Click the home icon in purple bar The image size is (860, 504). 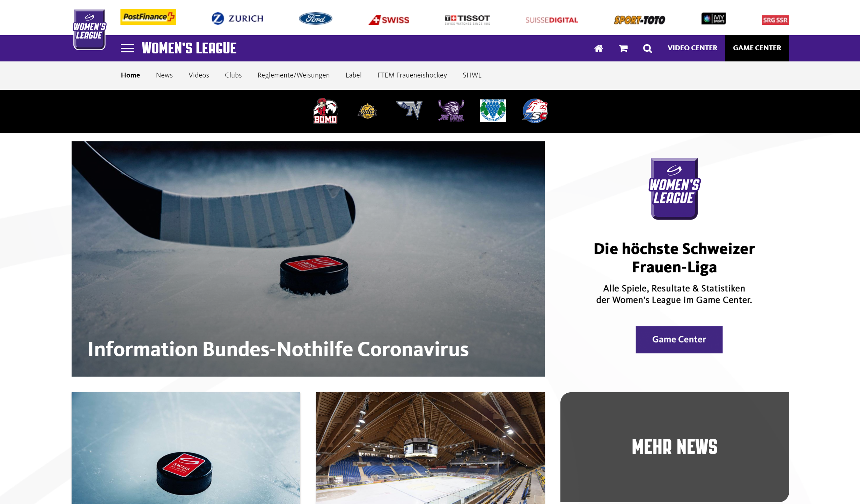(598, 48)
